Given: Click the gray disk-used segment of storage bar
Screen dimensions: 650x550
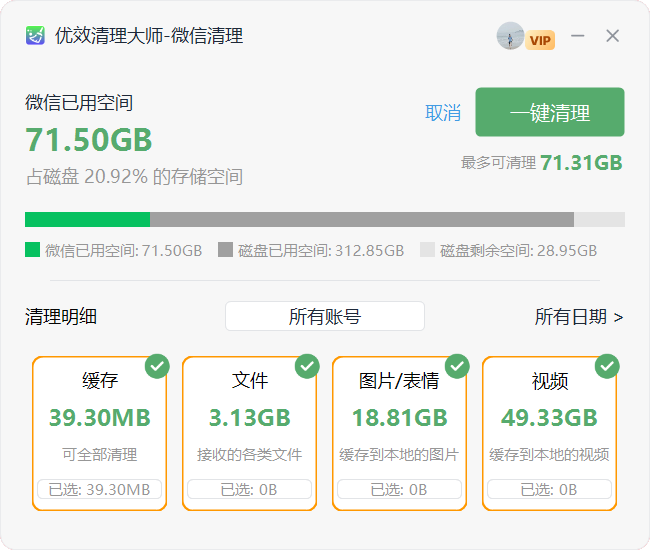Looking at the screenshot, I should pyautogui.click(x=362, y=220).
